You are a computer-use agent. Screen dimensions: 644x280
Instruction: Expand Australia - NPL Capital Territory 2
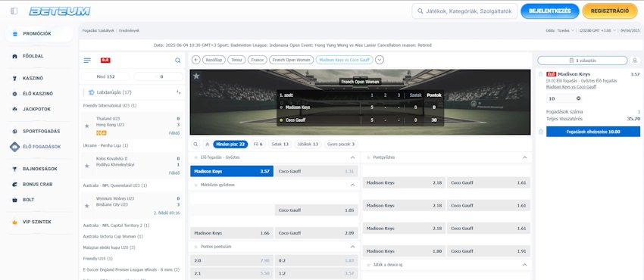[116, 226]
